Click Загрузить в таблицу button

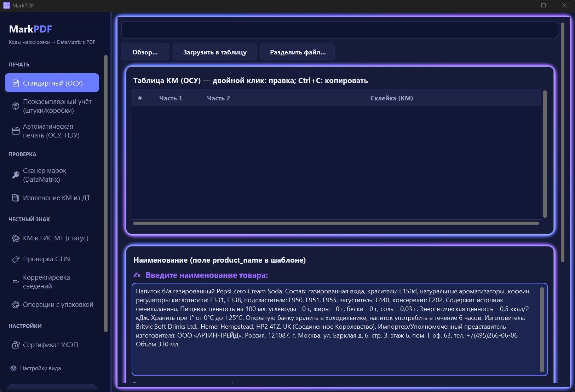pos(215,52)
